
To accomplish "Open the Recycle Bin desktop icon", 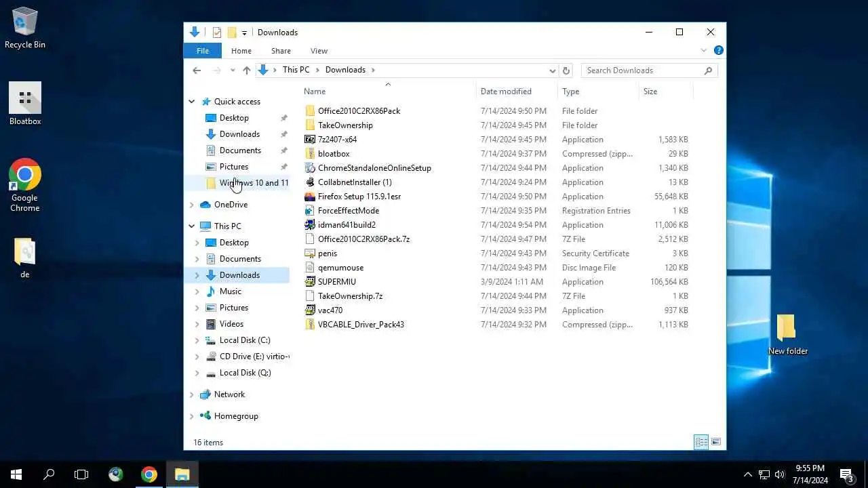I will pyautogui.click(x=25, y=28).
